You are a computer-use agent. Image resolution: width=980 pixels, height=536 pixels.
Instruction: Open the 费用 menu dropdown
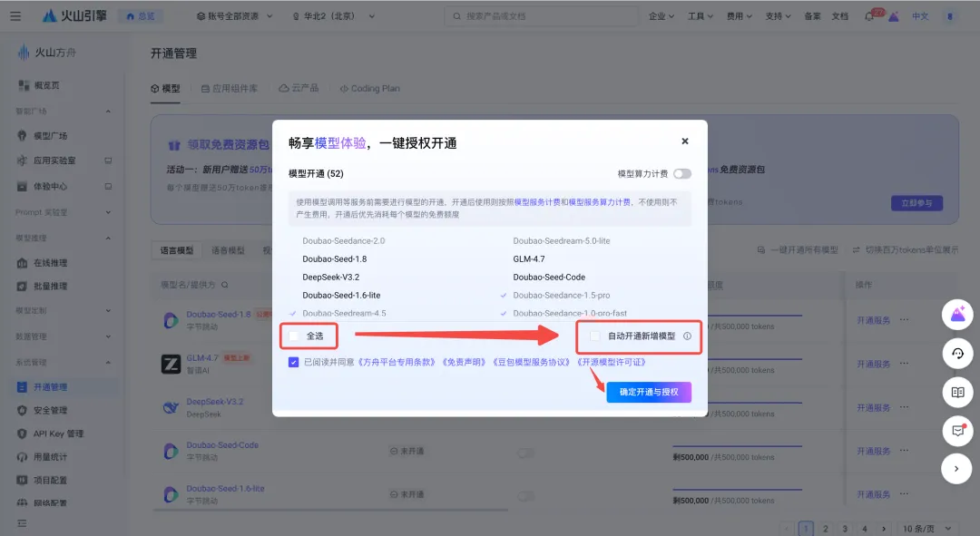pos(739,16)
